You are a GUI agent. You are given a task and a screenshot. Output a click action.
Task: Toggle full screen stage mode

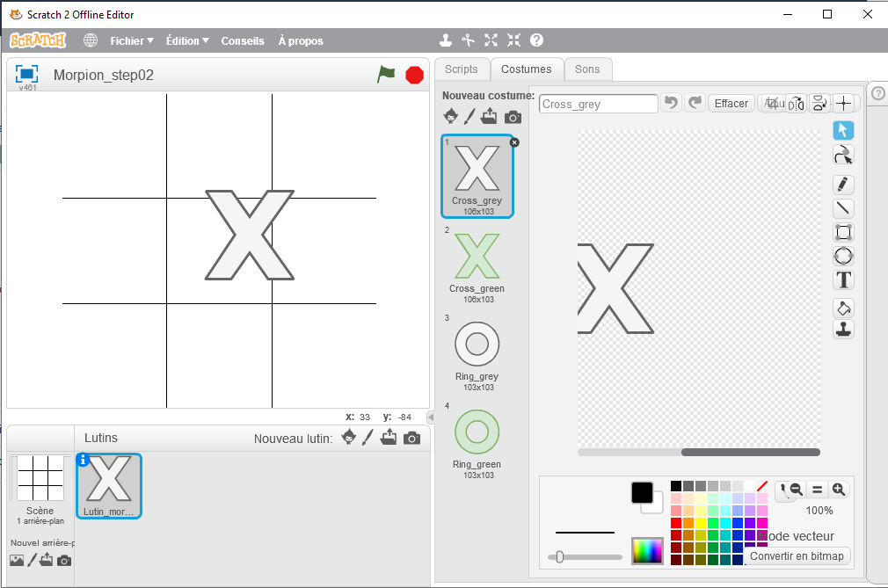point(26,74)
